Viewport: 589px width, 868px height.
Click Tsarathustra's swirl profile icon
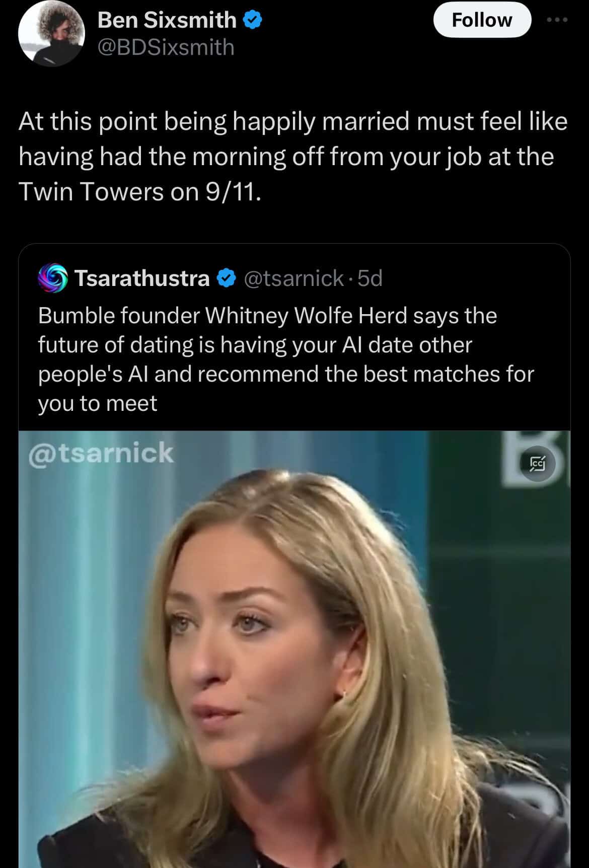pos(52,278)
